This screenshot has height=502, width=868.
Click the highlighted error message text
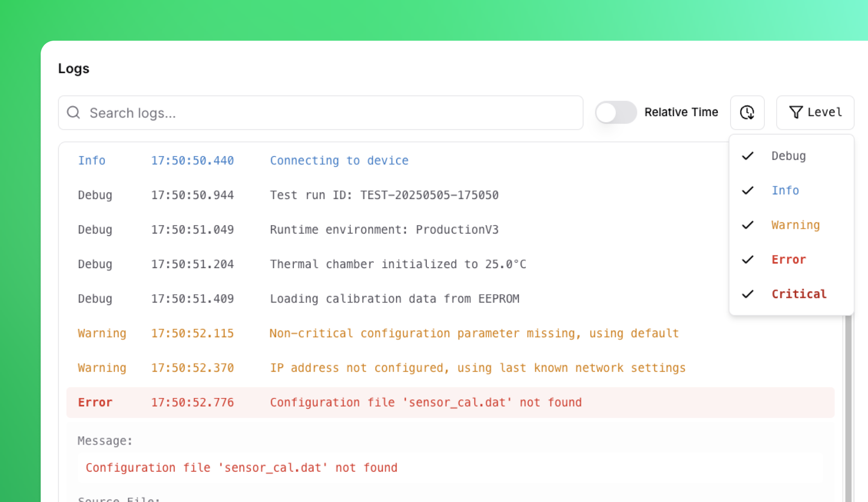(x=241, y=467)
